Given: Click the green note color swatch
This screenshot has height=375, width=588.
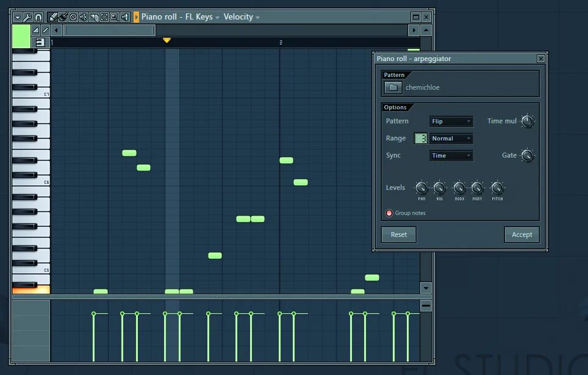Looking at the screenshot, I should (21, 37).
